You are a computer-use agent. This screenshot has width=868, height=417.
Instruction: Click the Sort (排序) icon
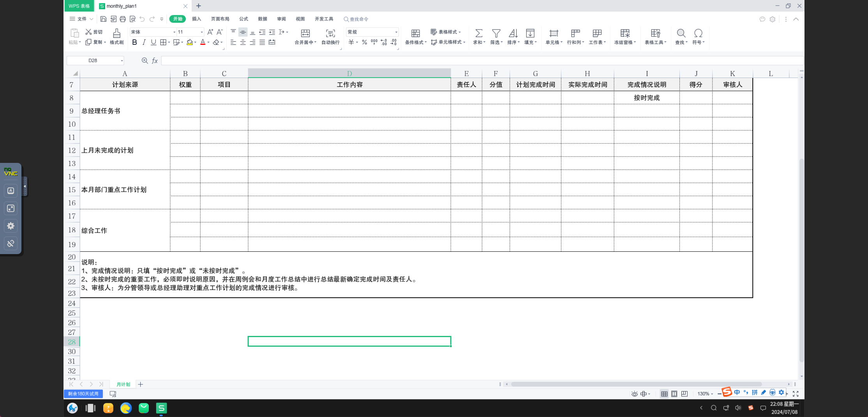pyautogui.click(x=513, y=34)
